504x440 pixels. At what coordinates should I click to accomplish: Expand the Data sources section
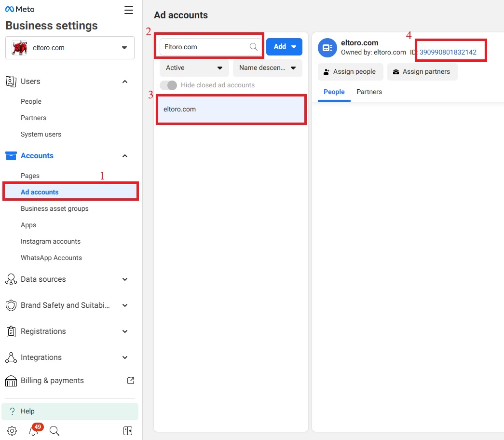[x=125, y=279]
